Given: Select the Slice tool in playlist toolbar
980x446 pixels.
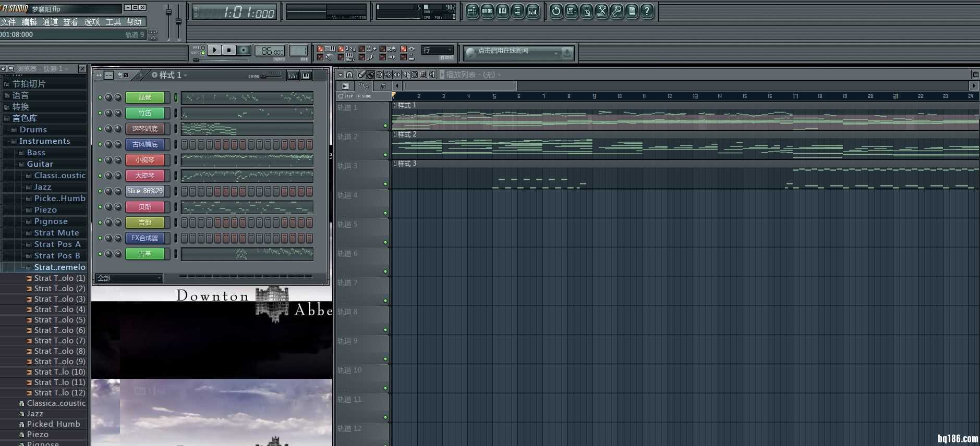Looking at the screenshot, I should click(406, 75).
